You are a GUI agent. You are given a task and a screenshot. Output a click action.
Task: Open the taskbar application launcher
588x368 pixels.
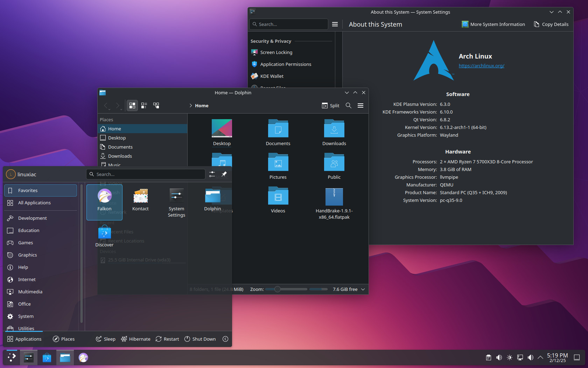tap(12, 357)
